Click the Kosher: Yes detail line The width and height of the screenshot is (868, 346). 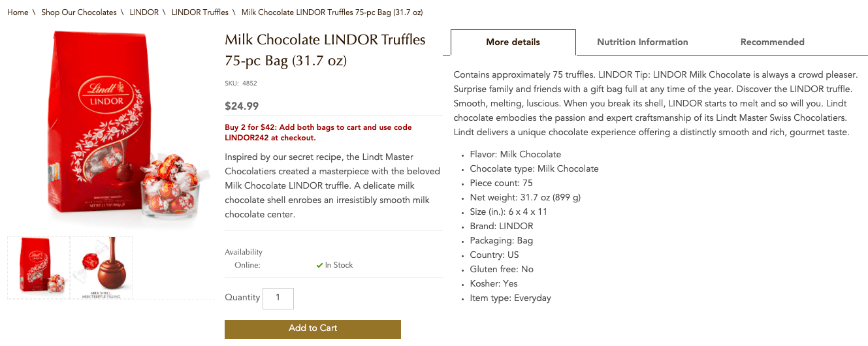click(x=494, y=284)
